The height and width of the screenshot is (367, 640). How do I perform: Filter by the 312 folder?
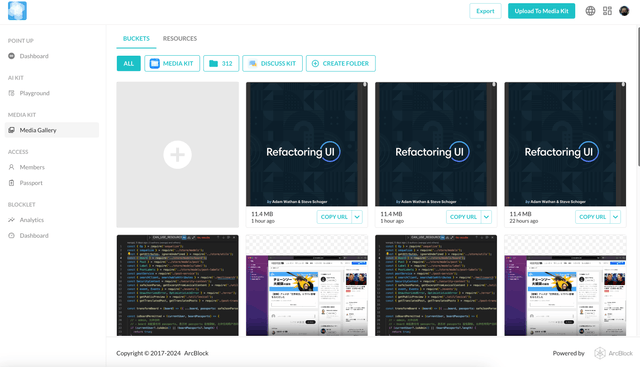tap(221, 63)
